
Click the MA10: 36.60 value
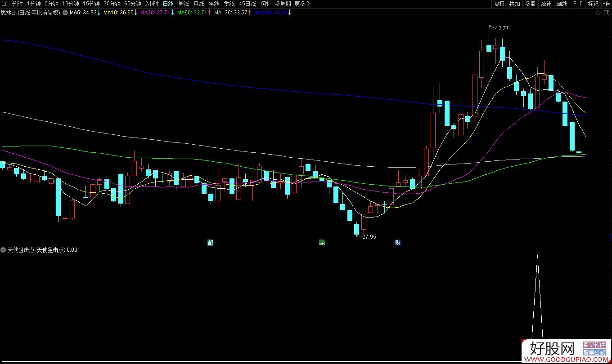click(x=118, y=13)
